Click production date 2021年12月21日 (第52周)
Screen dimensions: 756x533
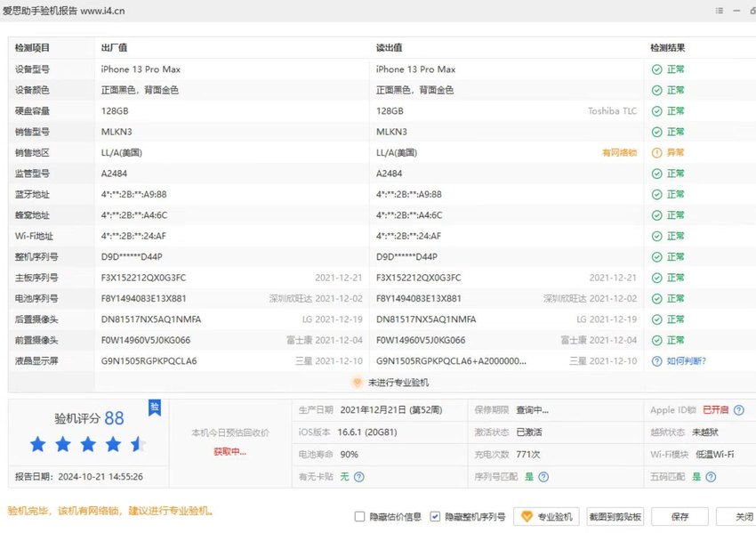[391, 410]
